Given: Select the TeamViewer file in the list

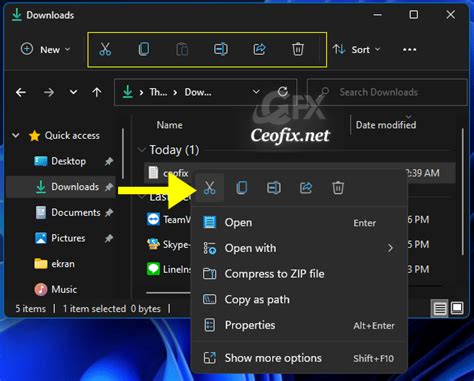Looking at the screenshot, I should [169, 220].
